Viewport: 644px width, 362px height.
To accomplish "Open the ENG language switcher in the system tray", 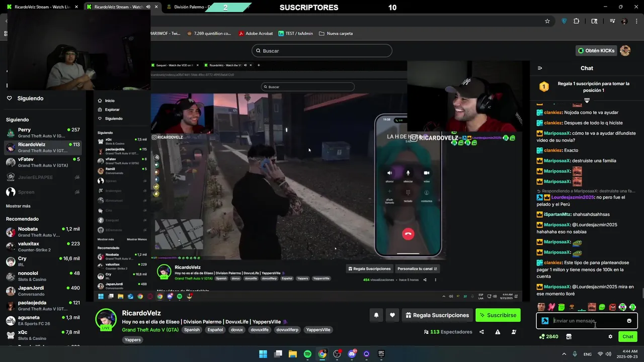I will click(x=588, y=354).
